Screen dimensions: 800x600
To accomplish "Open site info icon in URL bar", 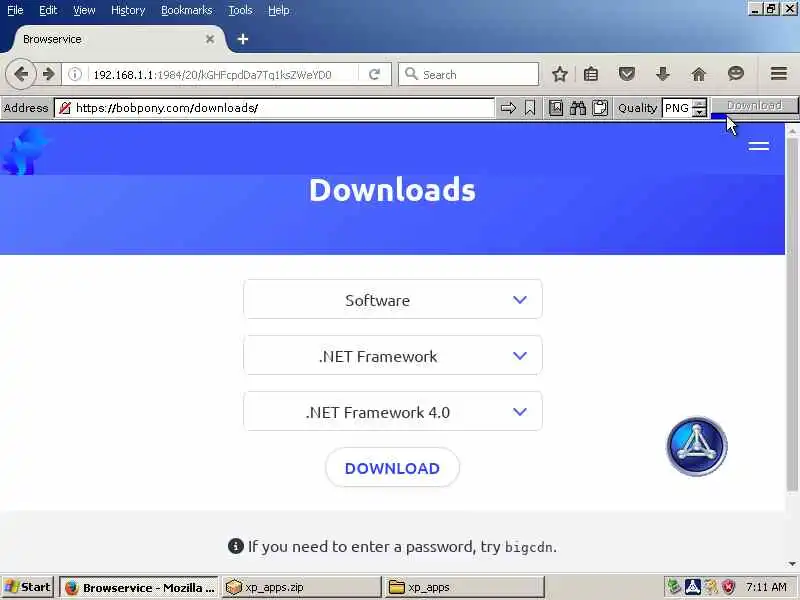I will (75, 74).
